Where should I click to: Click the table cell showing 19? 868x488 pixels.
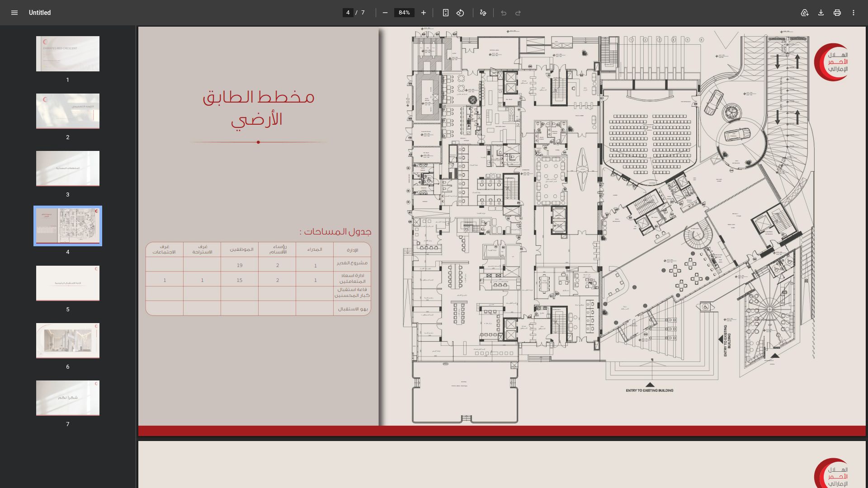tap(240, 265)
